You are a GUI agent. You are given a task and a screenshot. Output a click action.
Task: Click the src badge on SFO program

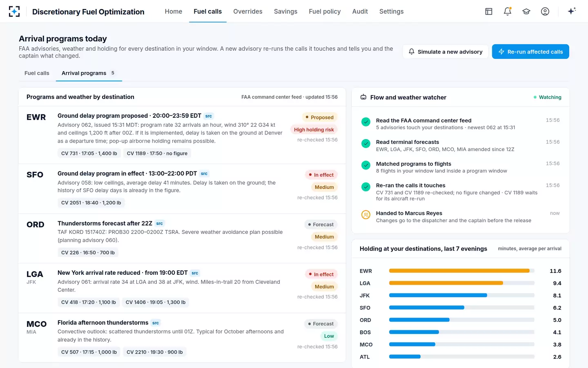(x=204, y=174)
